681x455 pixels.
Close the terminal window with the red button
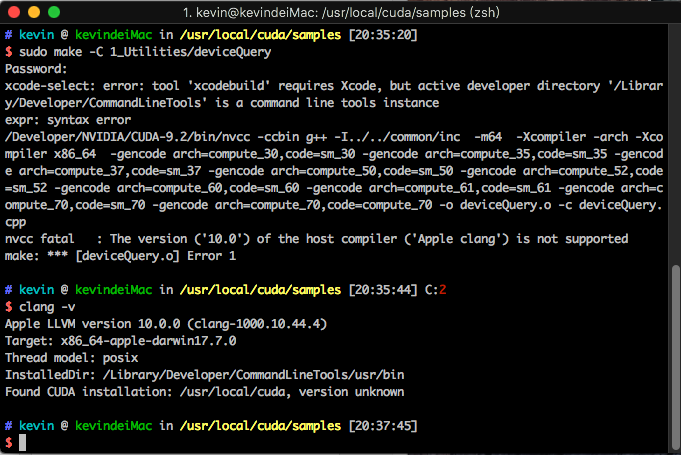coord(14,12)
